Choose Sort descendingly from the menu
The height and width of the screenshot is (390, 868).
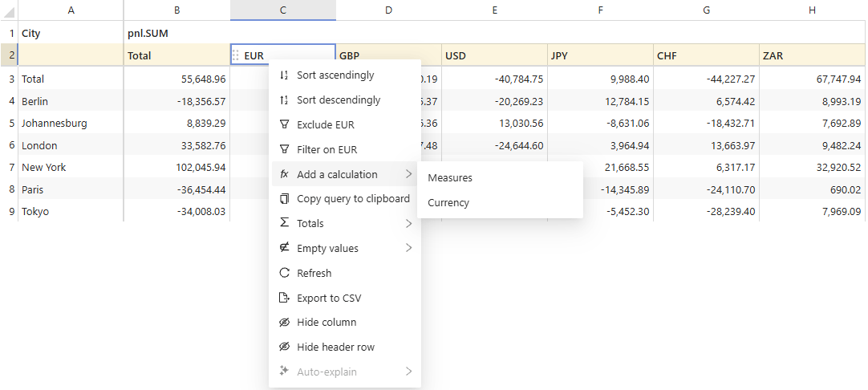[345, 100]
